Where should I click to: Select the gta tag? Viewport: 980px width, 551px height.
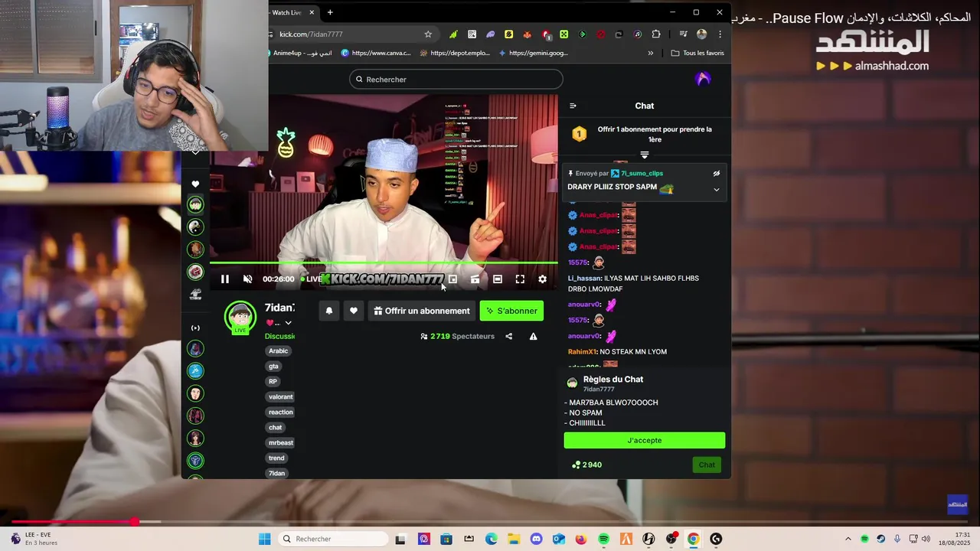coord(273,366)
